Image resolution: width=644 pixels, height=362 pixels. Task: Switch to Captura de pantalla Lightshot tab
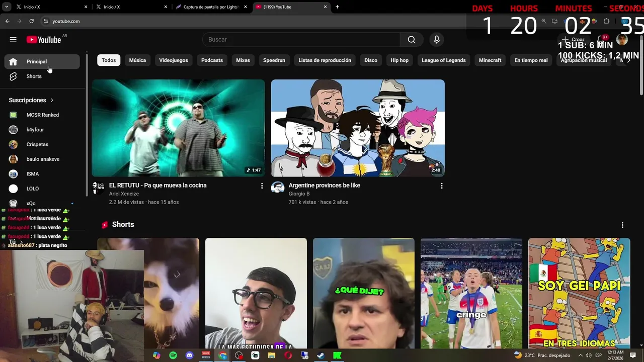pos(210,7)
